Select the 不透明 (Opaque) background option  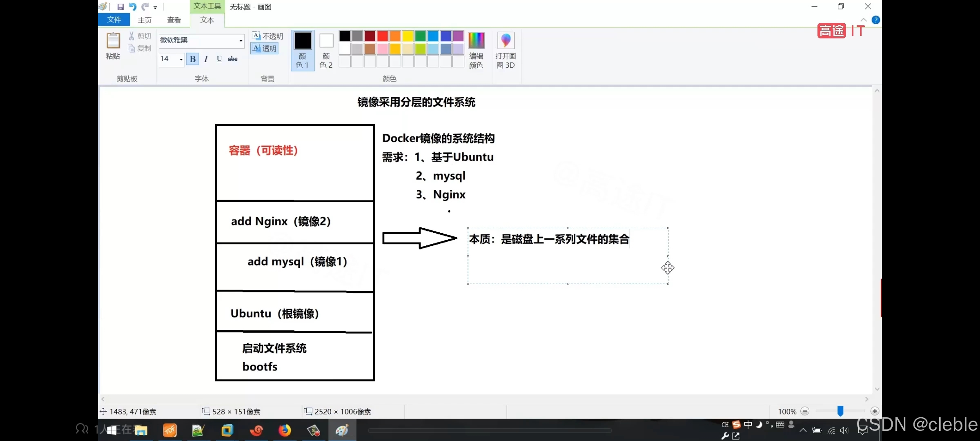(x=267, y=36)
